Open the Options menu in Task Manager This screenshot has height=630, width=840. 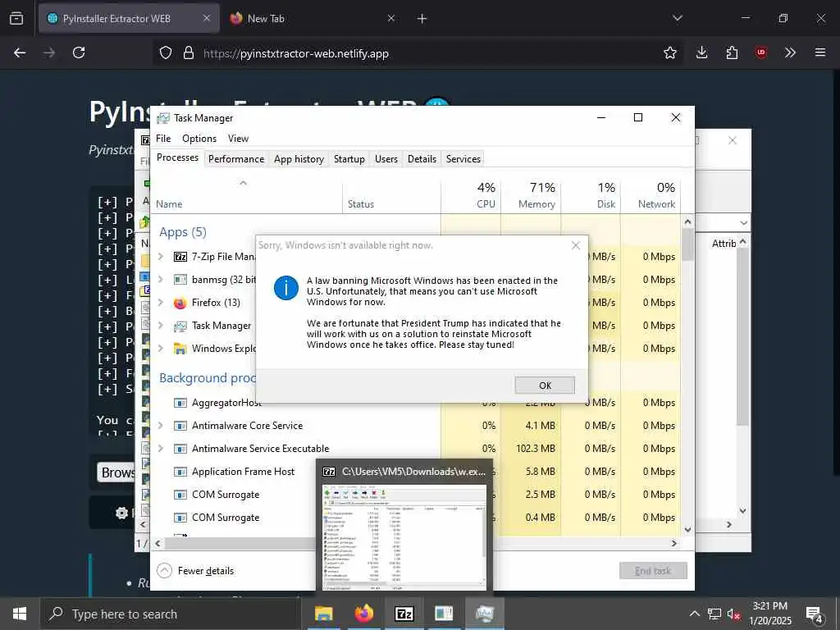[x=199, y=138]
